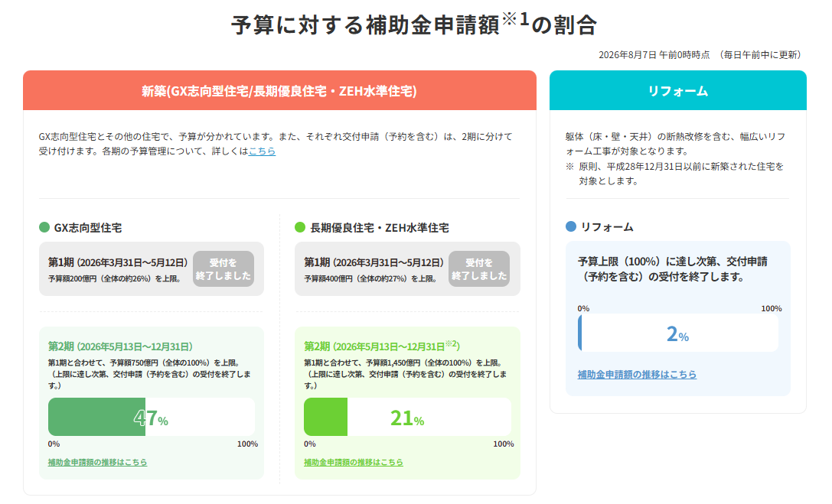
Task: Click the timestamp 2026年8月7日 午前0時時点
Action: click(654, 54)
